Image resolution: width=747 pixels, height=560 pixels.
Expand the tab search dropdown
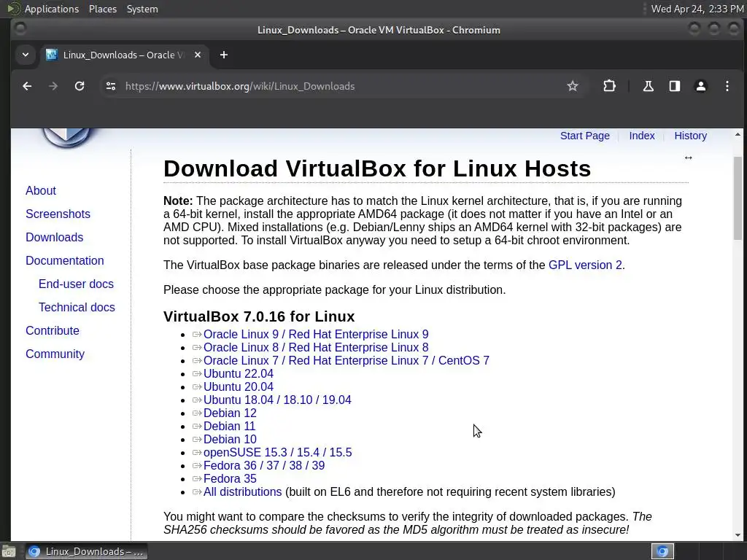(x=26, y=55)
